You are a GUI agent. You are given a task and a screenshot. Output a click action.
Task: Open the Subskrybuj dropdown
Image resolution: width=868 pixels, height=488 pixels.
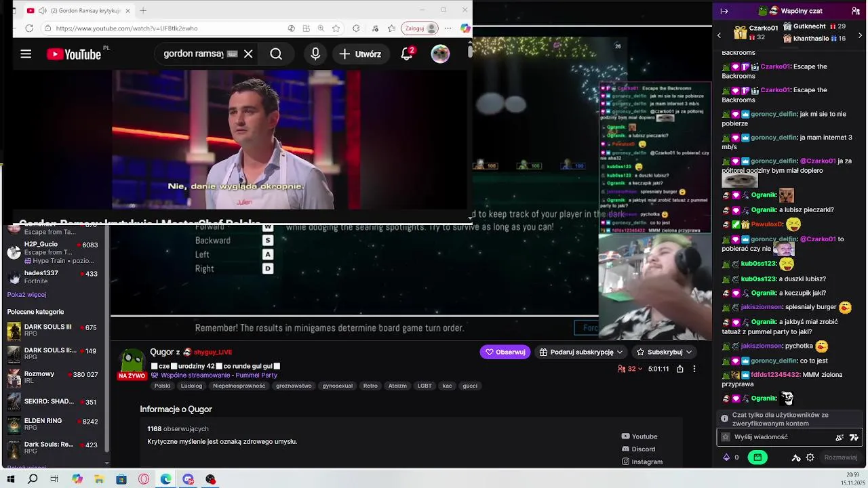point(665,352)
